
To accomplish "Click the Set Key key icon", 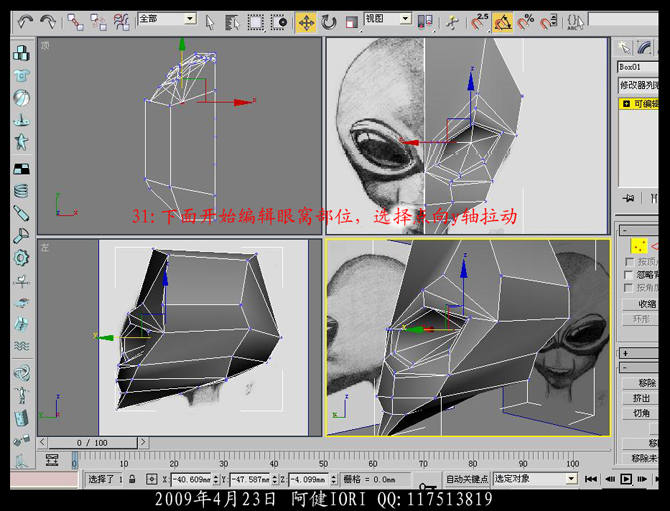I will point(428,488).
